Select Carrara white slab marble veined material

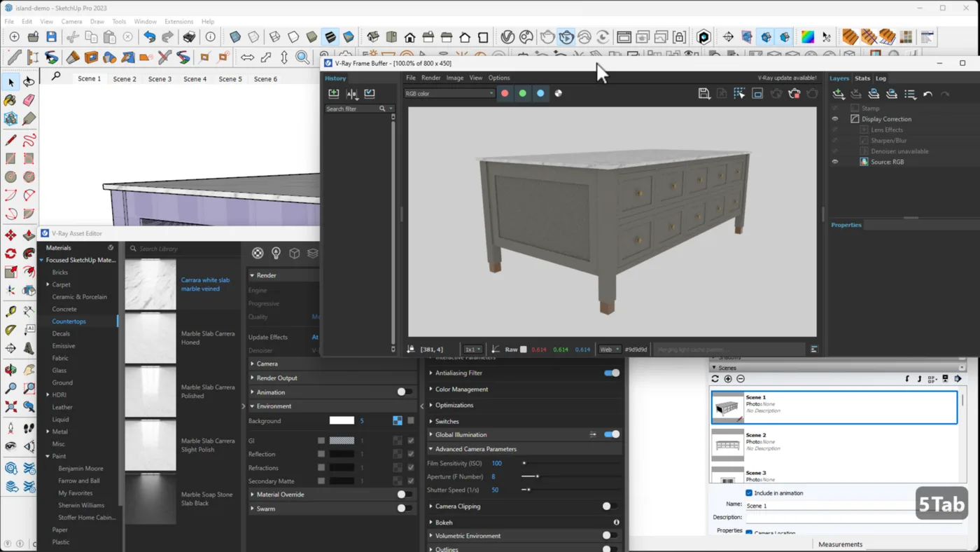(150, 284)
